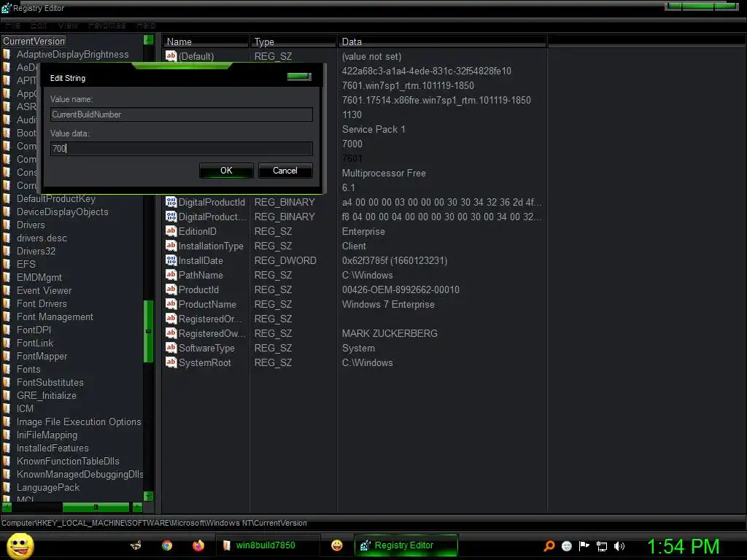Click the binary icon of DigitalProduct... second entry
Screen dimensions: 747x560
click(x=171, y=217)
